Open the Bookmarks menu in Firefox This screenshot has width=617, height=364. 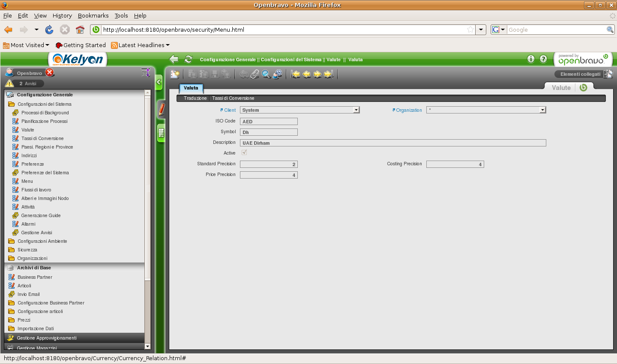click(93, 15)
